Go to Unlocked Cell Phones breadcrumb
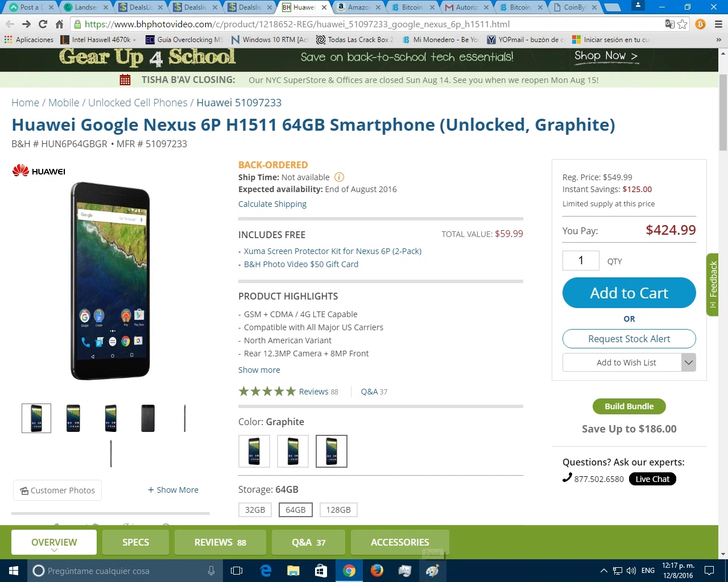The width and height of the screenshot is (728, 582). point(138,103)
